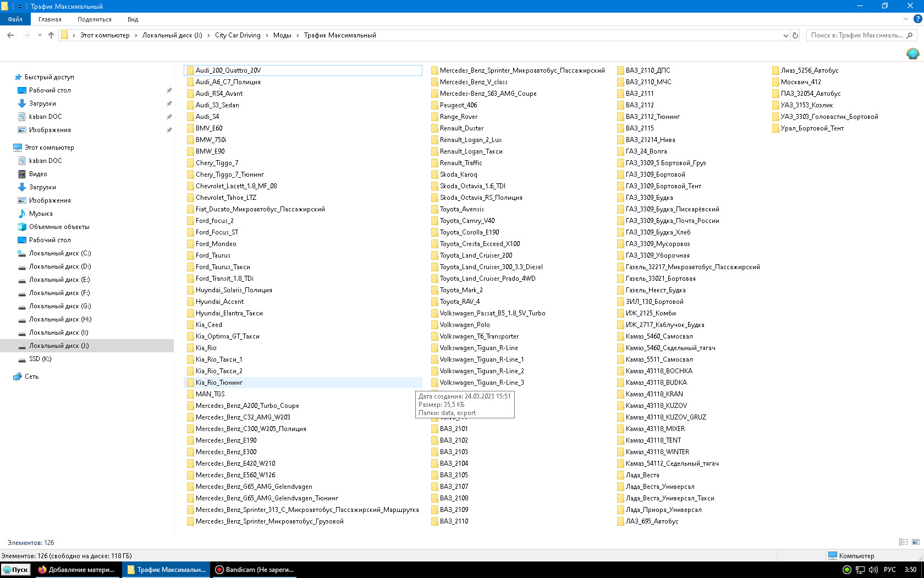Select Этот компьютер node
Viewport: 924px width, 578px height.
tap(49, 148)
